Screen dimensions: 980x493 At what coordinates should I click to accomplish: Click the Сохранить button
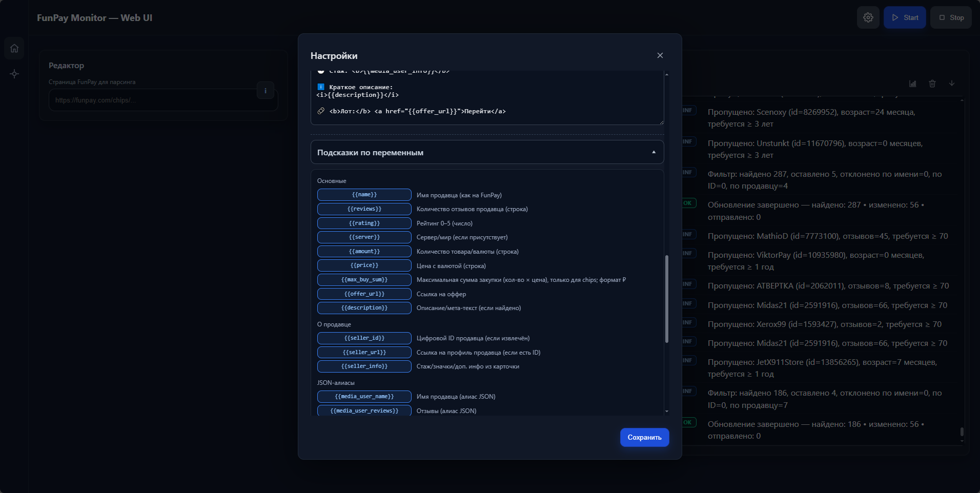[x=644, y=437]
